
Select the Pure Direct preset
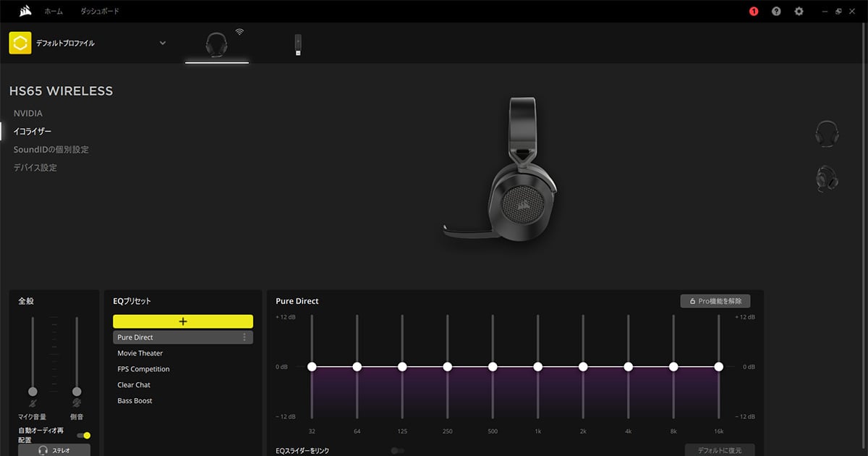pos(183,337)
